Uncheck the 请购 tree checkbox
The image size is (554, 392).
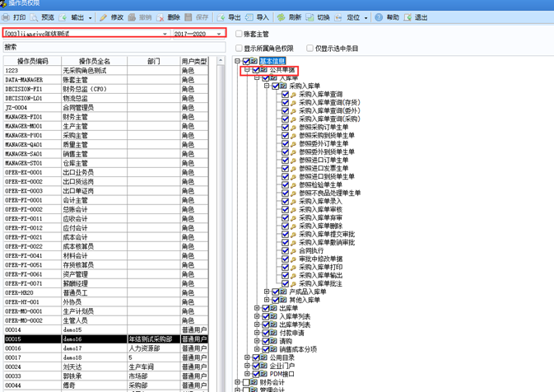click(x=266, y=342)
